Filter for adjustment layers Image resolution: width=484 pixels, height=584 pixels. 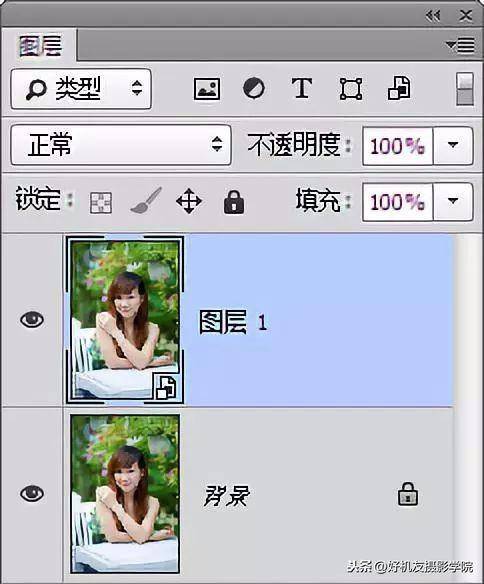pos(254,89)
